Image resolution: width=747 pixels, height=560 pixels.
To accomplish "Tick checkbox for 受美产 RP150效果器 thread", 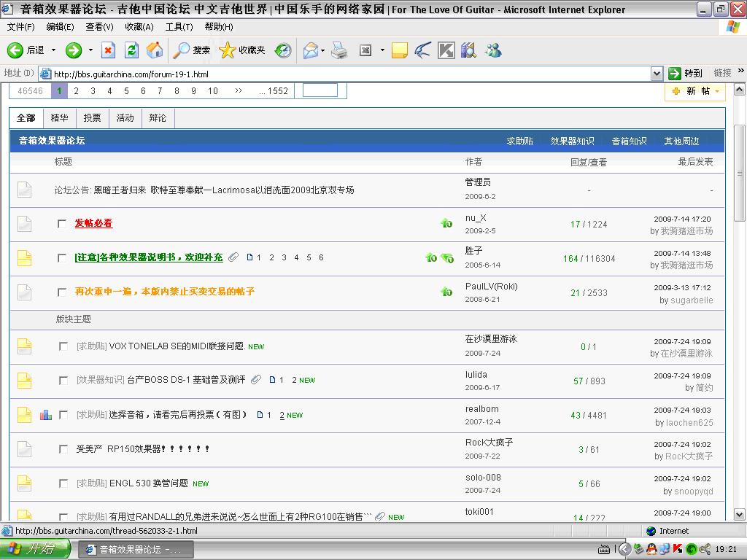I will coord(63,448).
